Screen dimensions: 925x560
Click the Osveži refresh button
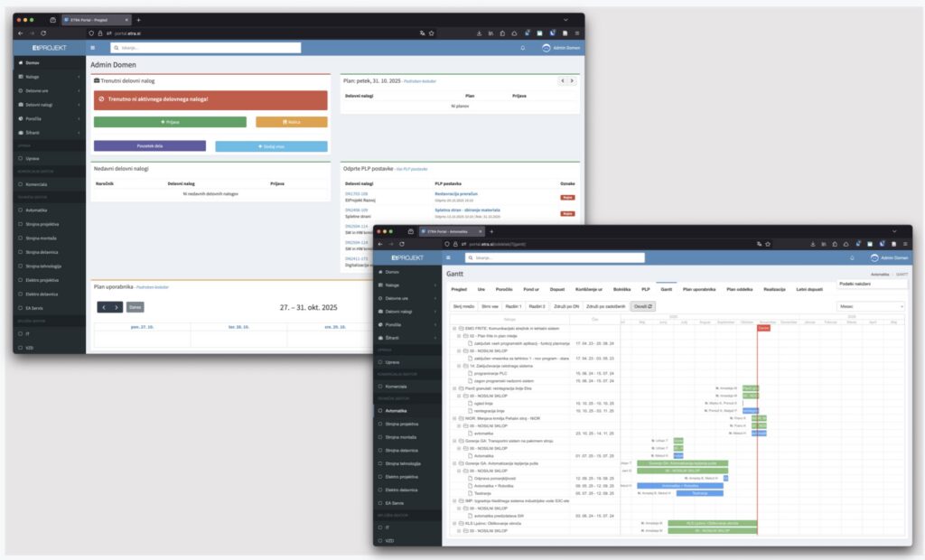point(642,306)
